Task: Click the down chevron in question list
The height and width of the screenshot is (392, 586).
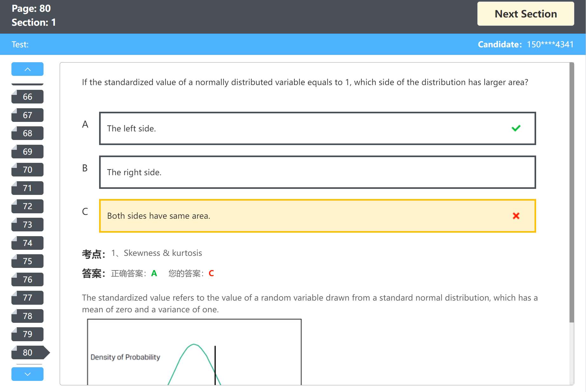Action: pyautogui.click(x=28, y=374)
